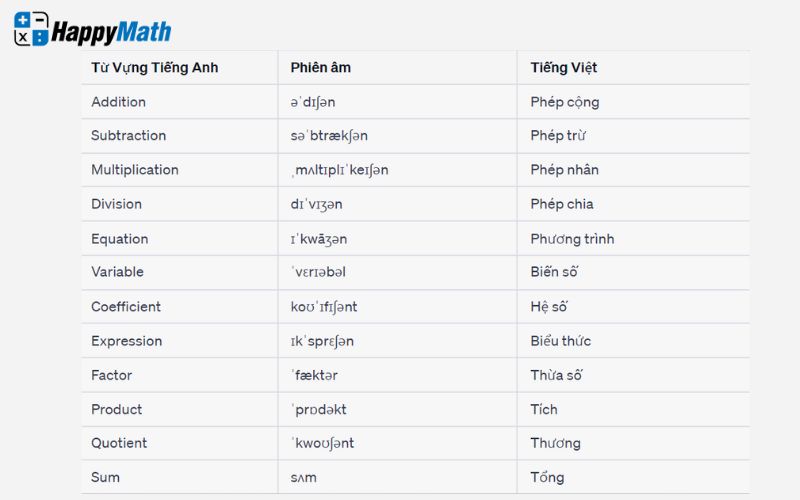Click the "Multiplication" vocabulary cell
The width and height of the screenshot is (800, 500).
coord(135,170)
